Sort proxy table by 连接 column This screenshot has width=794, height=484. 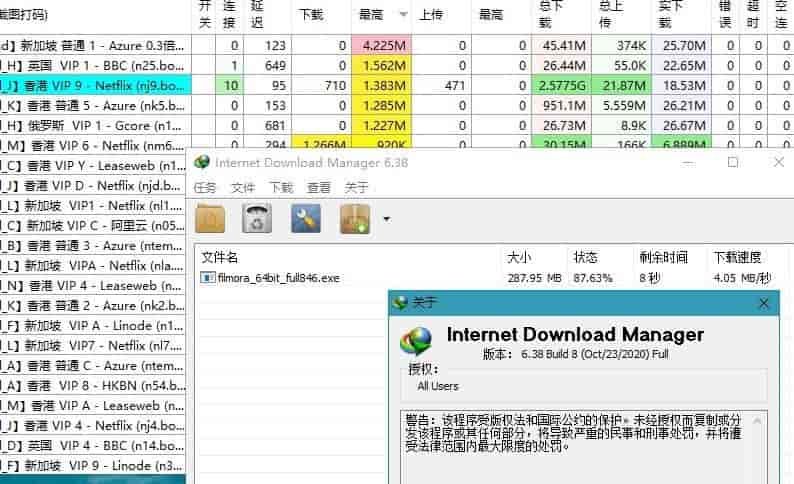pyautogui.click(x=229, y=14)
